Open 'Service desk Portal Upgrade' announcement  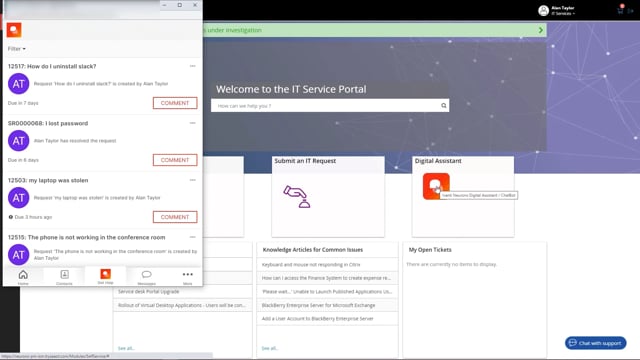pos(149,291)
